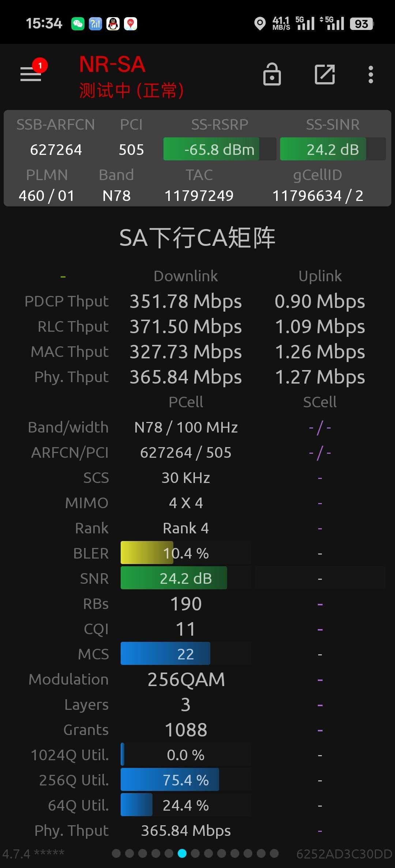395x868 pixels.
Task: Tap the WeChat notification icon
Action: tap(78, 24)
